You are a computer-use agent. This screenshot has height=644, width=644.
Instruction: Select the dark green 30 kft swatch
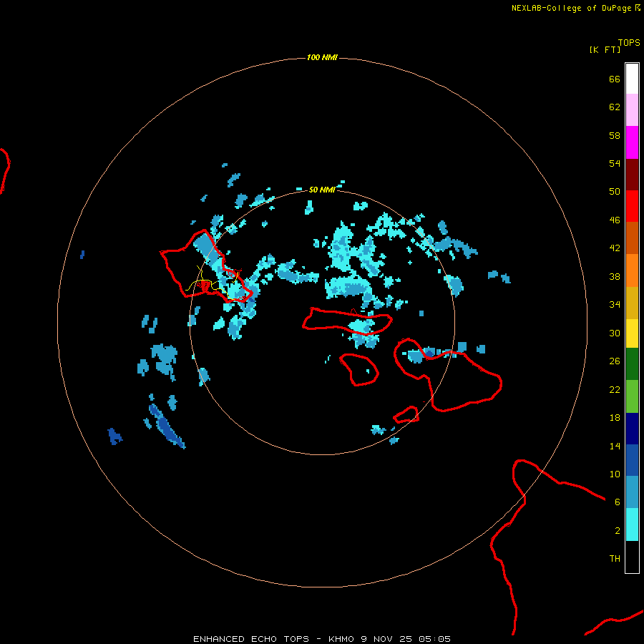[632, 364]
